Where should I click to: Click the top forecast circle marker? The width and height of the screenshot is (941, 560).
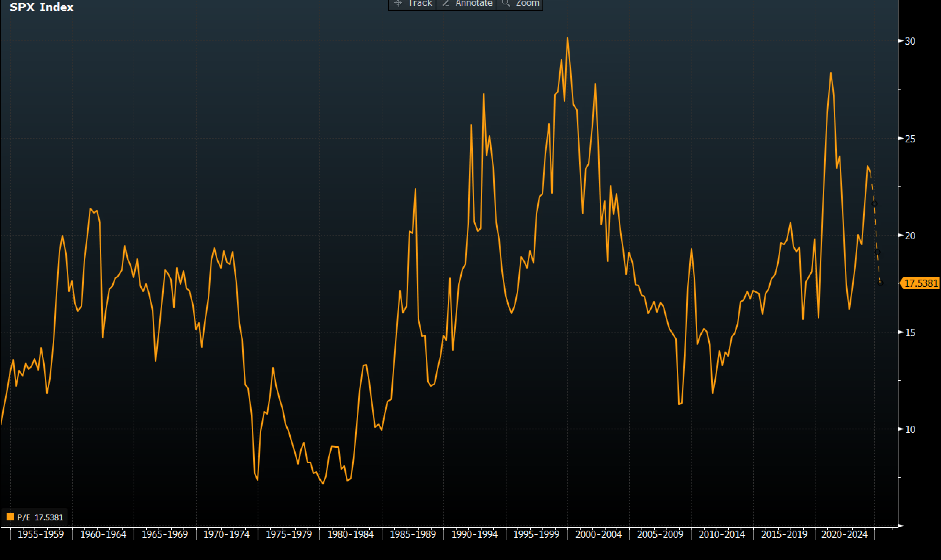coord(874,204)
